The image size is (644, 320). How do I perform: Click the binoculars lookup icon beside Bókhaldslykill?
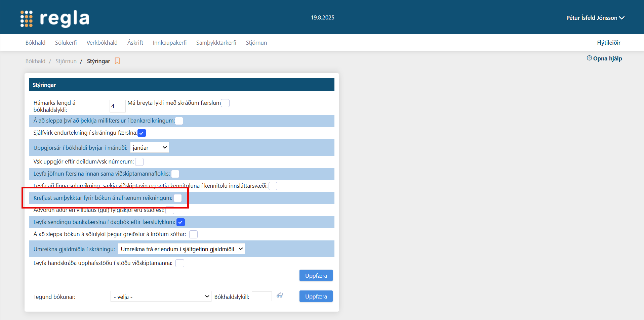coord(280,295)
